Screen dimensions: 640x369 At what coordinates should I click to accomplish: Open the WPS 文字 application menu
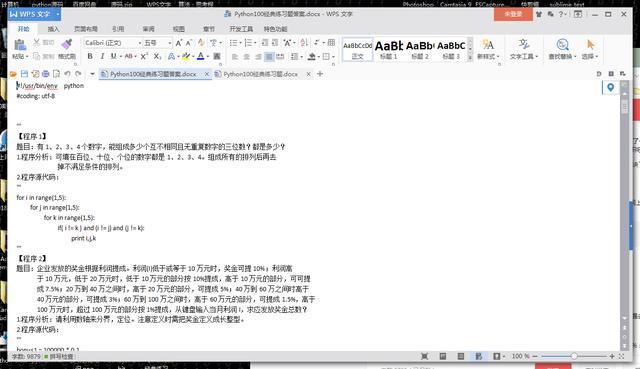(34, 14)
